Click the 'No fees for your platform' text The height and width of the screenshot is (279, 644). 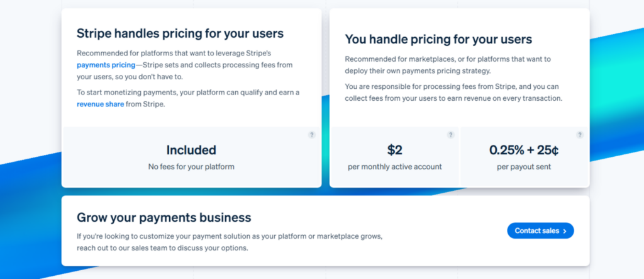(x=191, y=166)
